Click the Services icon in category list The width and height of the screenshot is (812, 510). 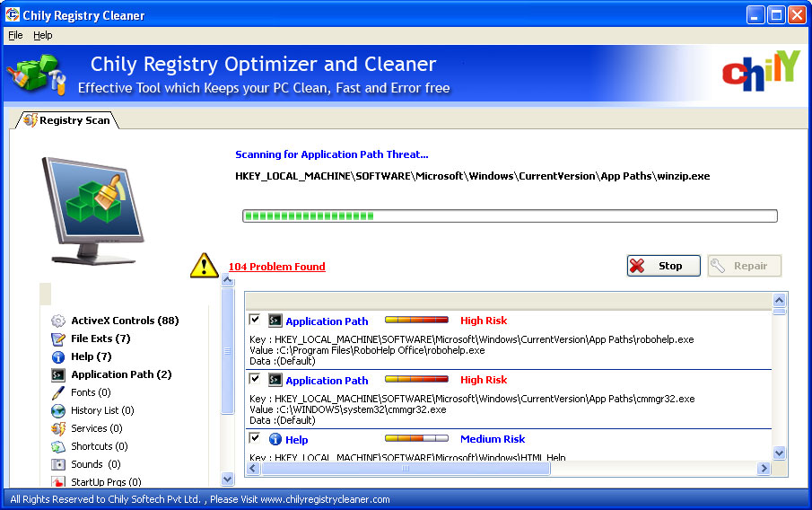pyautogui.click(x=58, y=428)
